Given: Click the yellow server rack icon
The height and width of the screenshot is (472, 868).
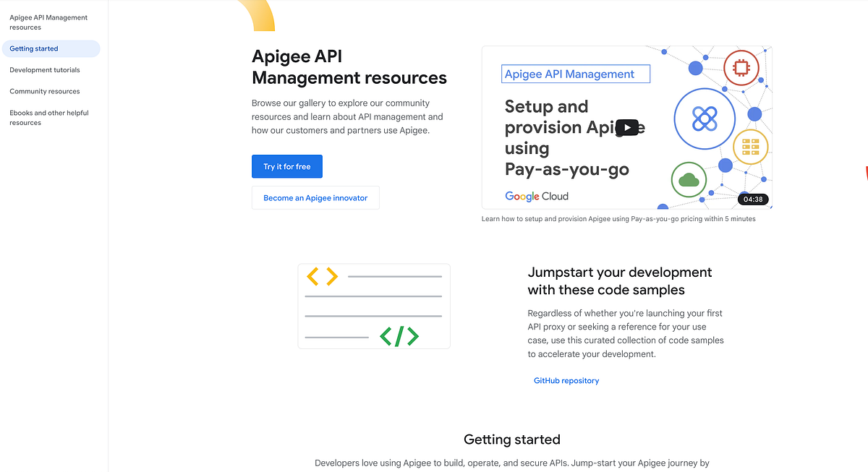Looking at the screenshot, I should (x=750, y=147).
